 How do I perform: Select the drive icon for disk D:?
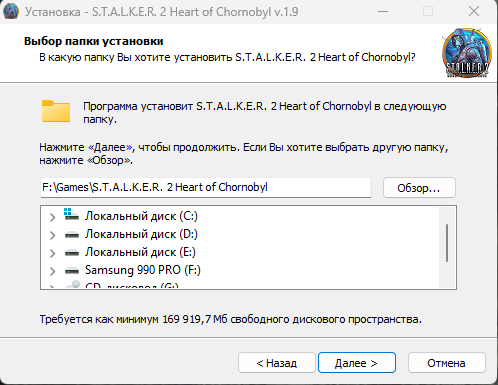(72, 235)
